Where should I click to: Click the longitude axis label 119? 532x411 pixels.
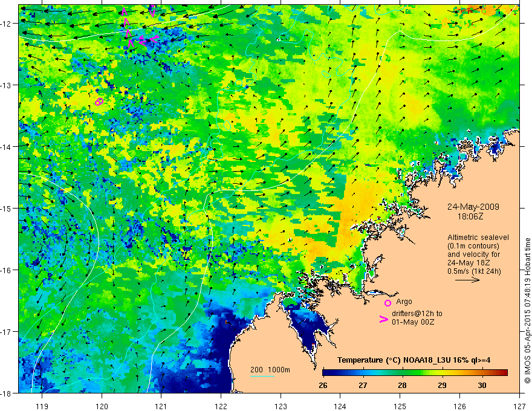coord(42,406)
